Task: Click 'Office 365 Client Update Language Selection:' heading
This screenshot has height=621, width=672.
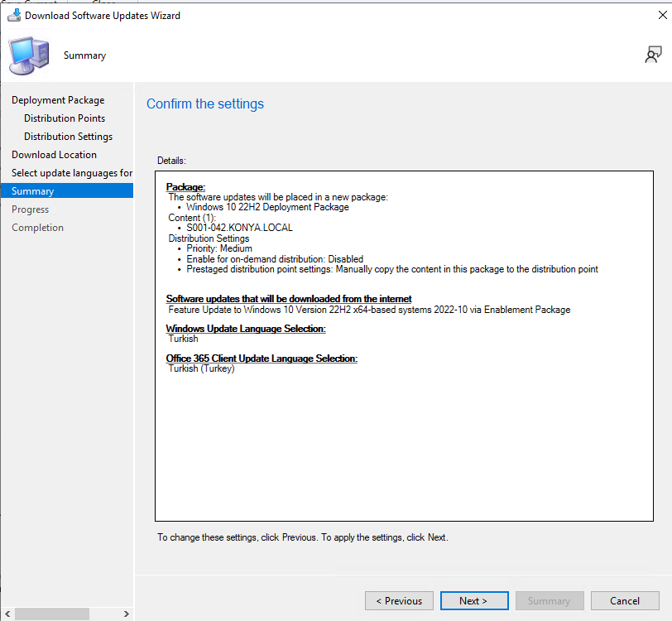Action: click(262, 359)
